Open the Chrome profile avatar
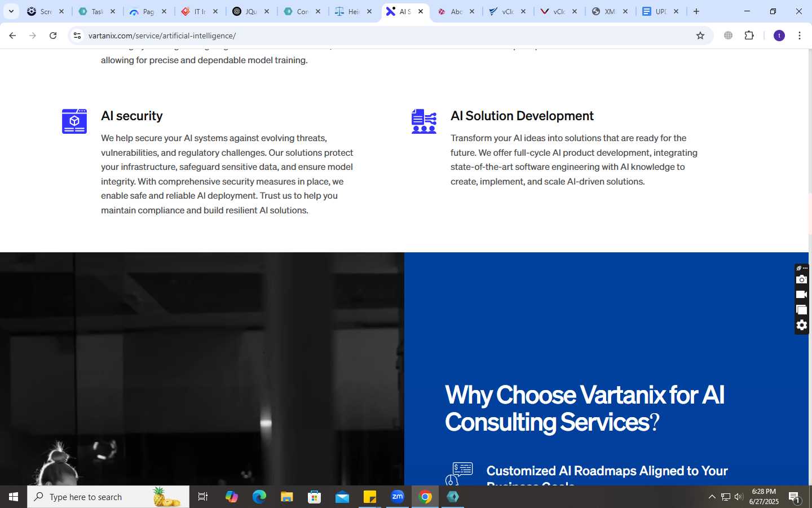Screen dimensions: 812x508 (x=779, y=36)
